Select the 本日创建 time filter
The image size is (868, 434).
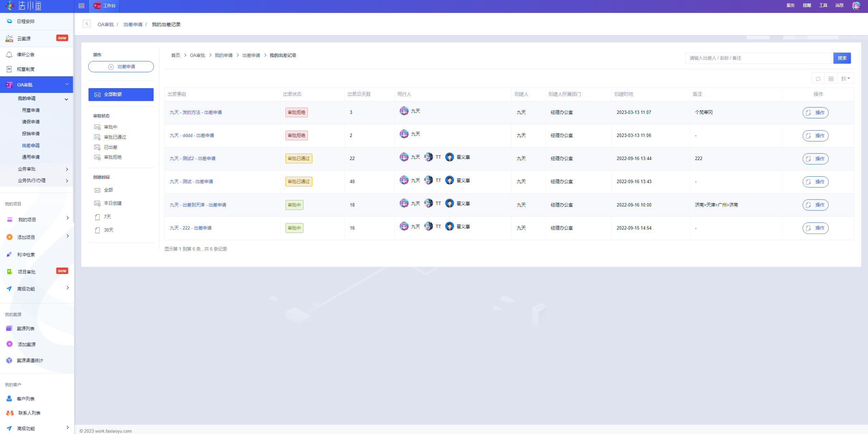coord(113,203)
